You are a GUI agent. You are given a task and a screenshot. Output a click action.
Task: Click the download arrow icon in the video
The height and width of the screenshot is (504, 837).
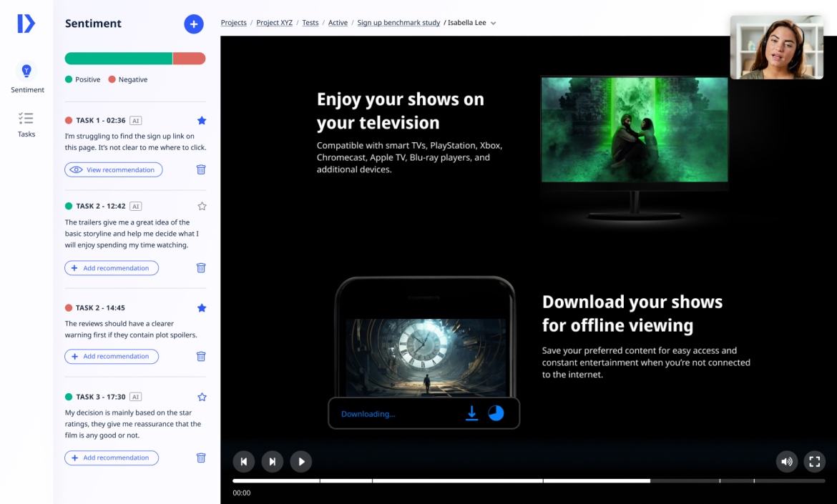[x=472, y=413]
